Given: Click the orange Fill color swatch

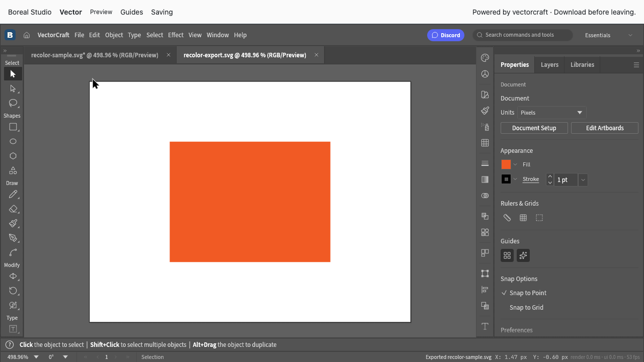Looking at the screenshot, I should click(506, 164).
